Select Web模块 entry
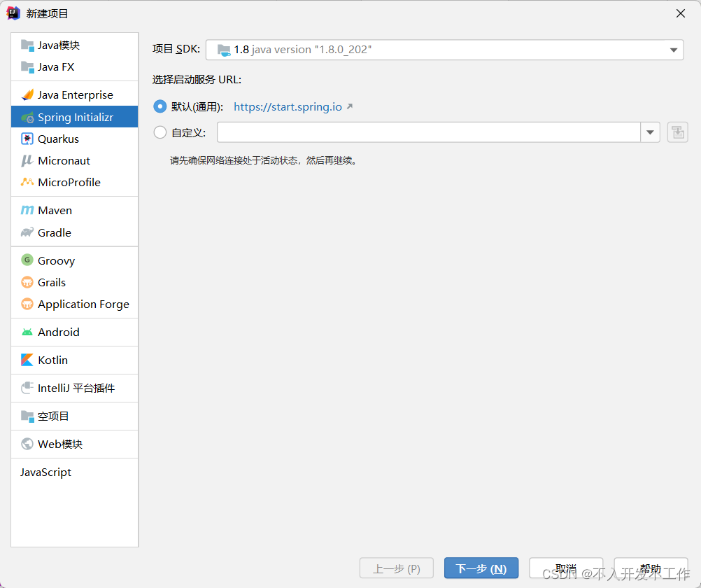This screenshot has height=588, width=701. tap(75, 444)
